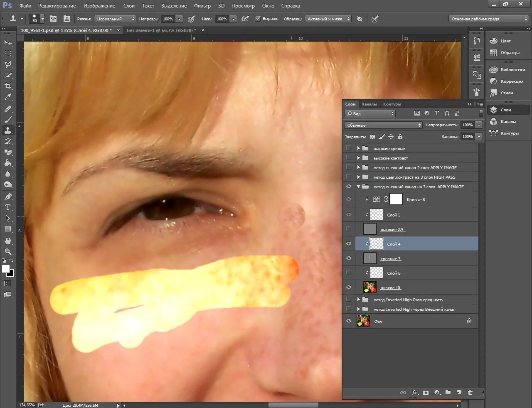Select the Pen tool
The height and width of the screenshot is (408, 532).
8,196
